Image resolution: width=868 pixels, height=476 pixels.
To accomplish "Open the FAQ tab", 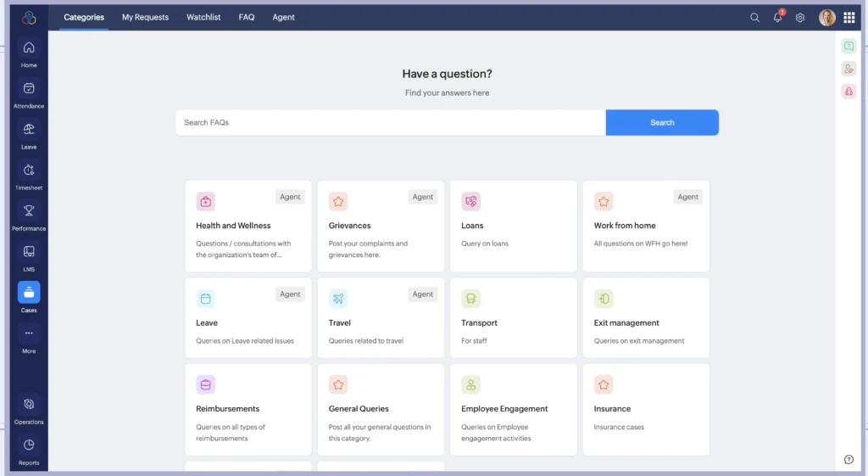I will [247, 17].
